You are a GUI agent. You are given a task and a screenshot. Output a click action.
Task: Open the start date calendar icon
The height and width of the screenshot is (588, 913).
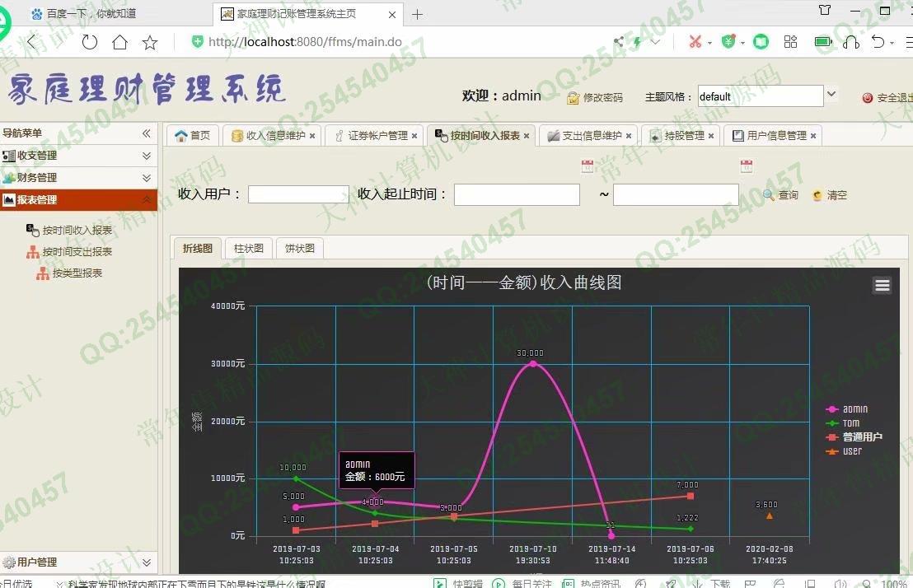[588, 166]
